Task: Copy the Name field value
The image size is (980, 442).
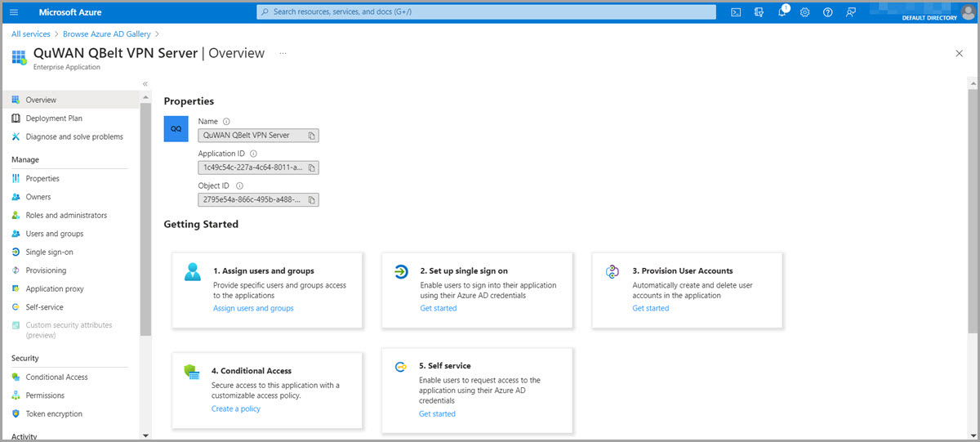Action: click(x=312, y=136)
